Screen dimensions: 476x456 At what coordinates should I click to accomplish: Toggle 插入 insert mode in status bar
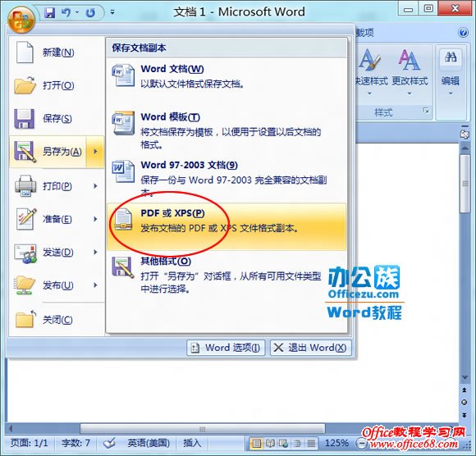pyautogui.click(x=192, y=443)
